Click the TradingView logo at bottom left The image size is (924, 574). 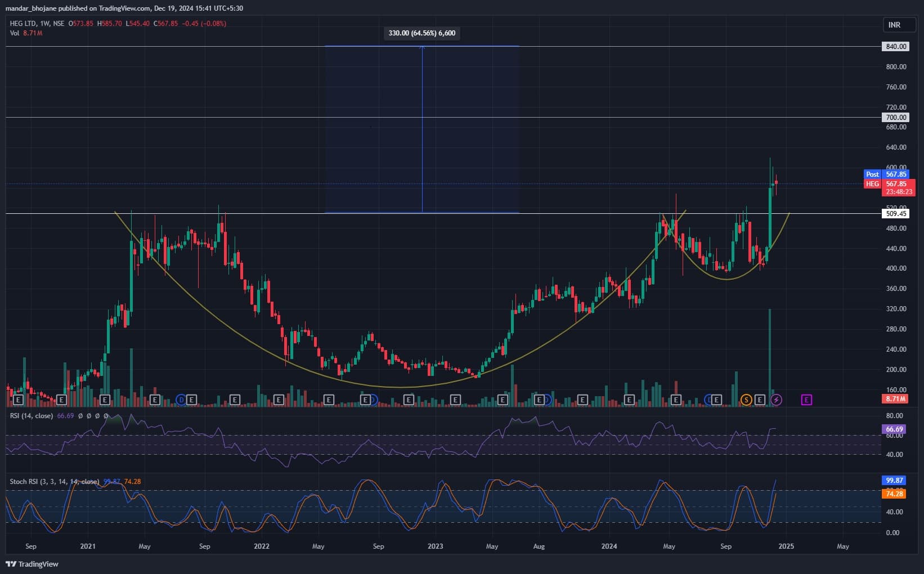coord(32,564)
